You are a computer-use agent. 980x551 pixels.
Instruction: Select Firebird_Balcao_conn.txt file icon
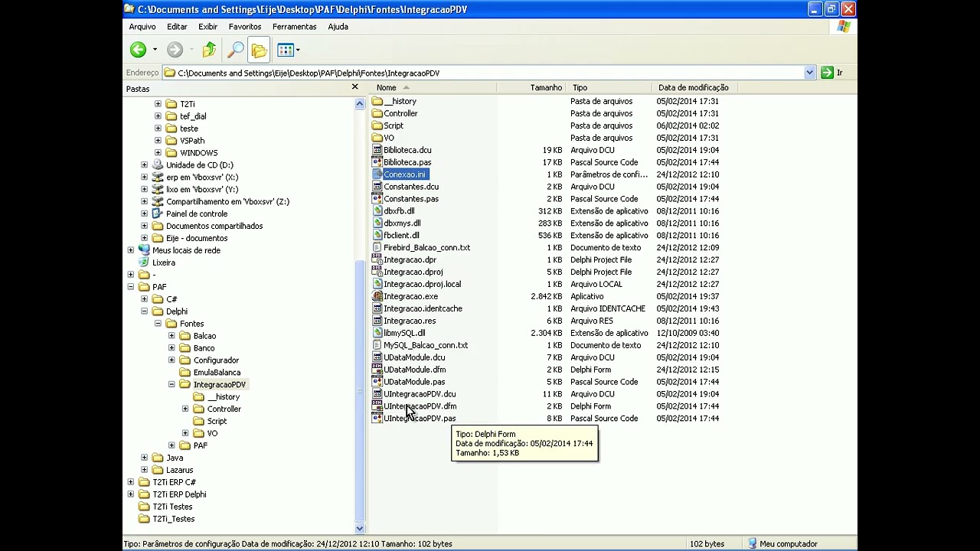(x=377, y=248)
